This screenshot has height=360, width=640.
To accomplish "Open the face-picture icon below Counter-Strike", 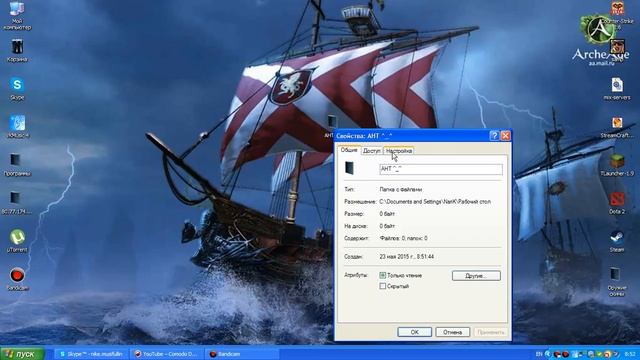I will 617,47.
